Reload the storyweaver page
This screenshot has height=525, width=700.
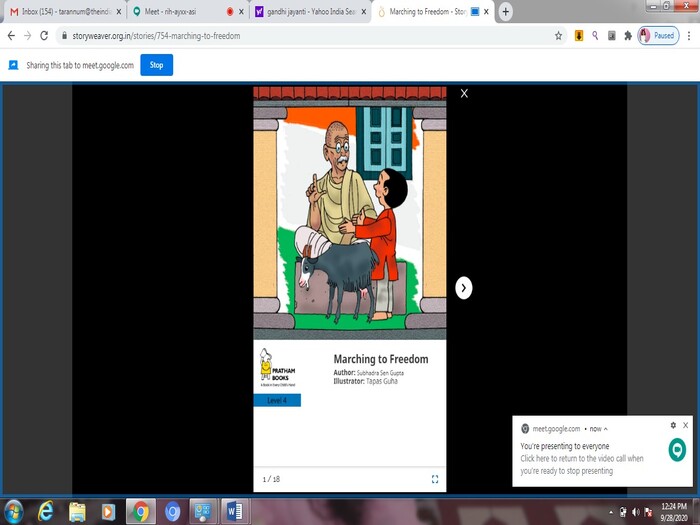(44, 36)
